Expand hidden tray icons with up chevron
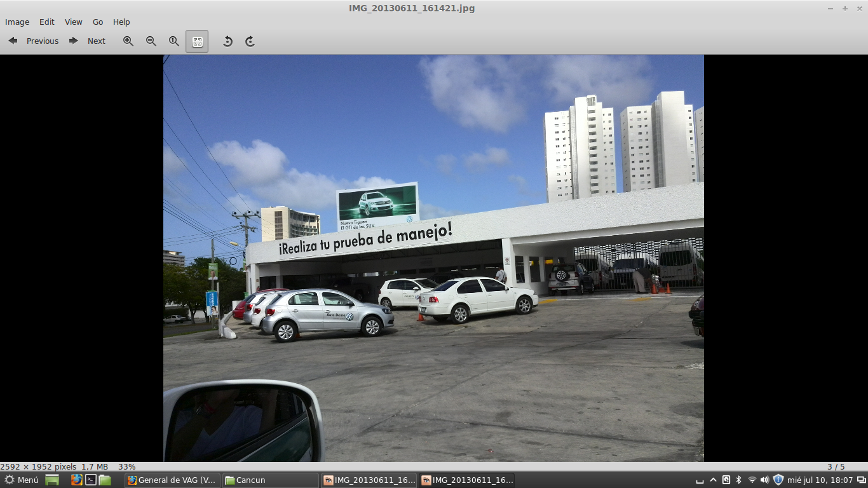This screenshot has height=488, width=868. click(713, 480)
